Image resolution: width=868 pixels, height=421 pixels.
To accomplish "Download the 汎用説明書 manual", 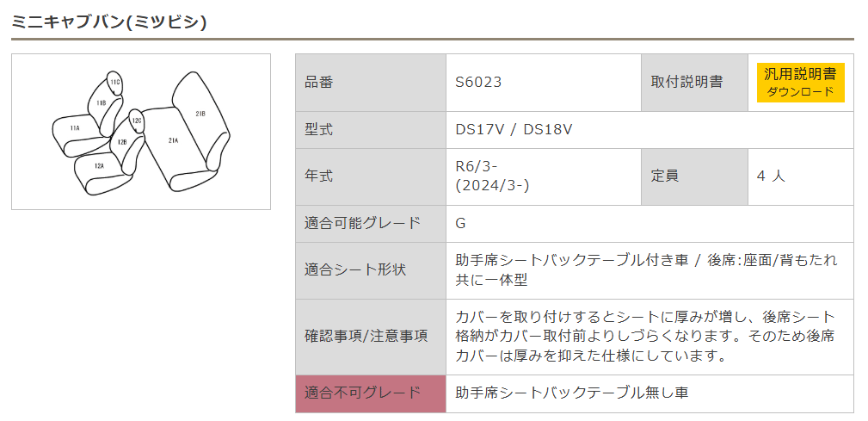I will click(x=800, y=83).
